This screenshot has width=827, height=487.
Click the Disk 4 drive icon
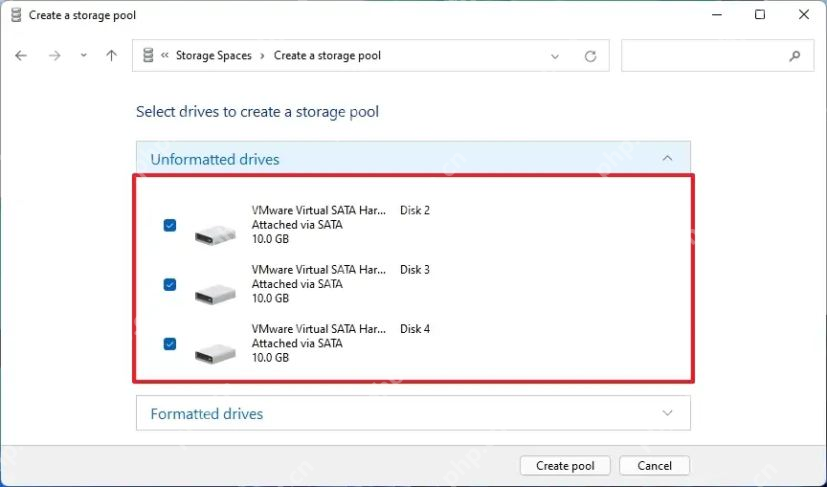[215, 353]
